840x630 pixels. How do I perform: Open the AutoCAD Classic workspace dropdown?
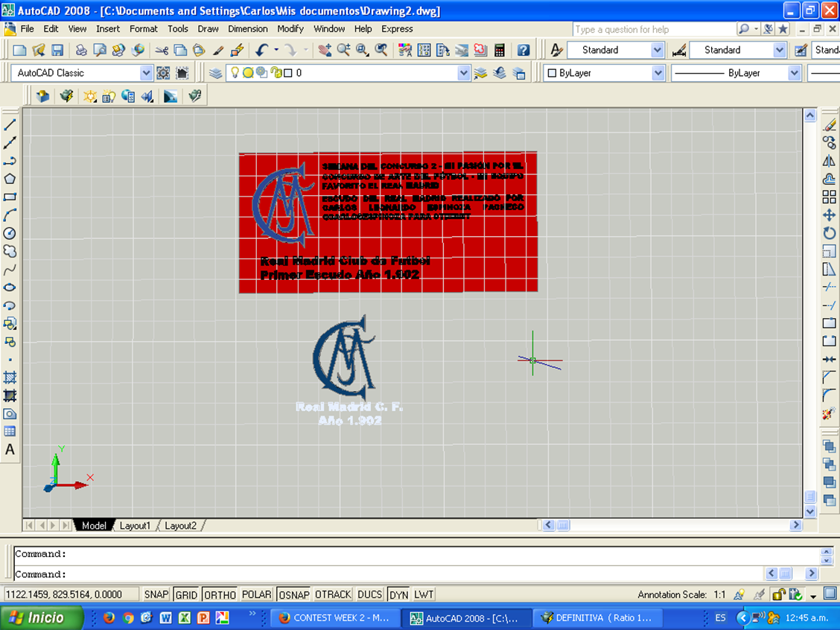[x=146, y=73]
